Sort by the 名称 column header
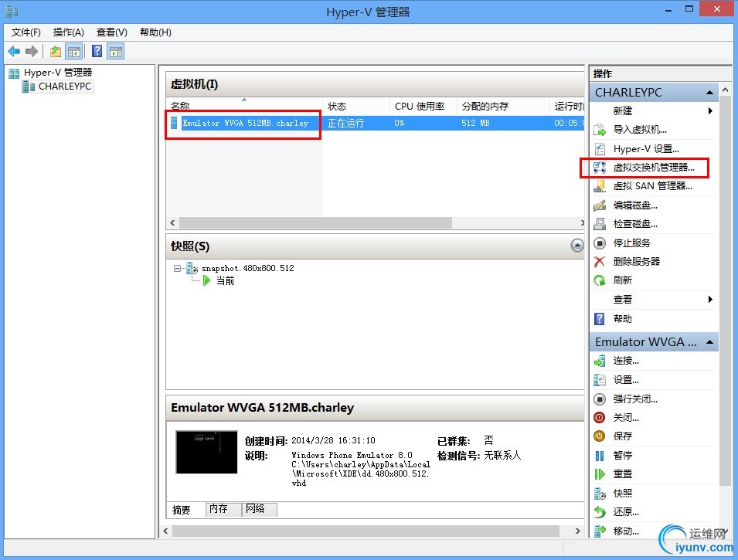Image resolution: width=738 pixels, height=560 pixels. (244, 107)
